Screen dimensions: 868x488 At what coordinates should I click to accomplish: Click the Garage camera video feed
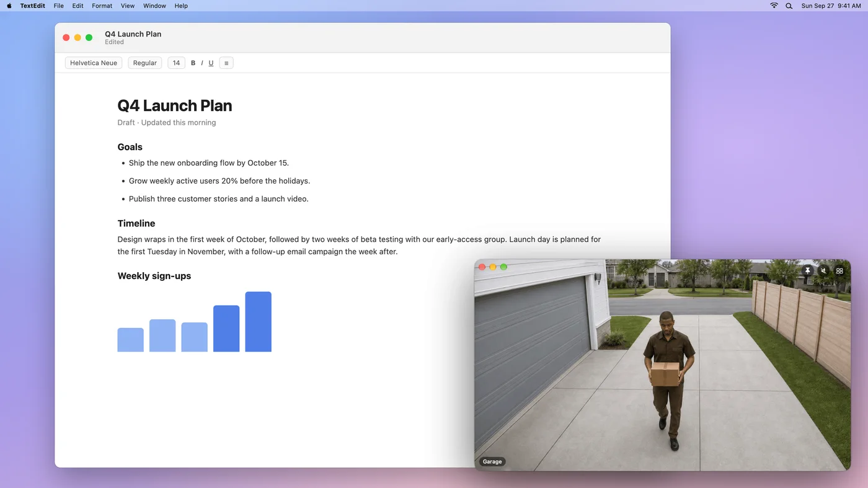(662, 365)
